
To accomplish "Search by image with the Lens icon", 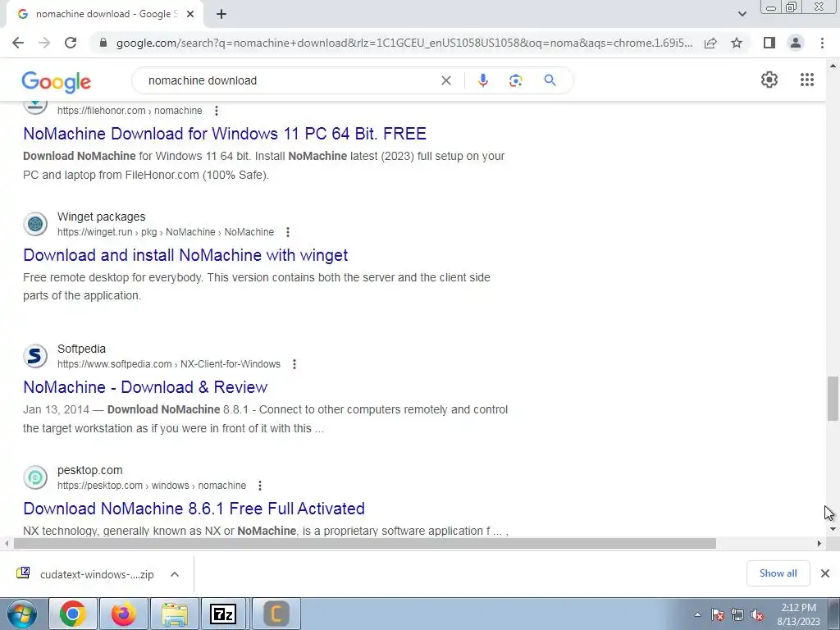I will 515,80.
